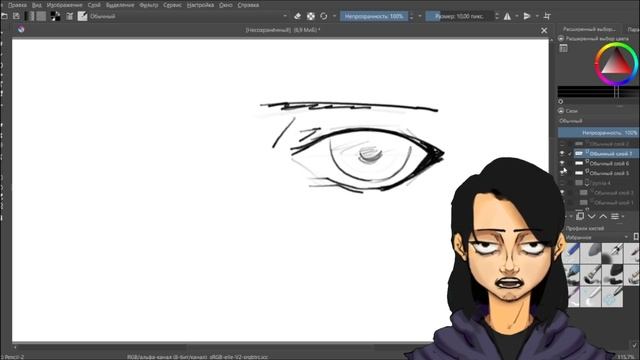This screenshot has height=360, width=640.
Task: Move layer up with arrow icon
Action: click(x=603, y=216)
